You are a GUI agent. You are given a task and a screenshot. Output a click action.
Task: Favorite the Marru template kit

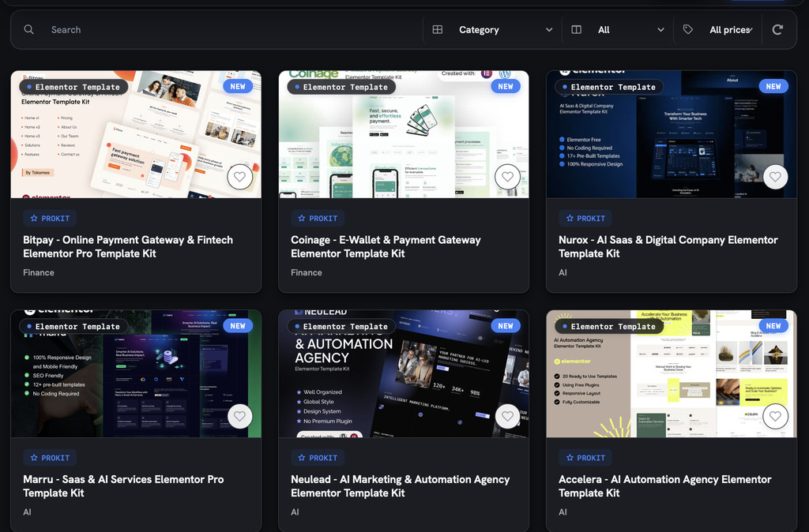(x=240, y=416)
